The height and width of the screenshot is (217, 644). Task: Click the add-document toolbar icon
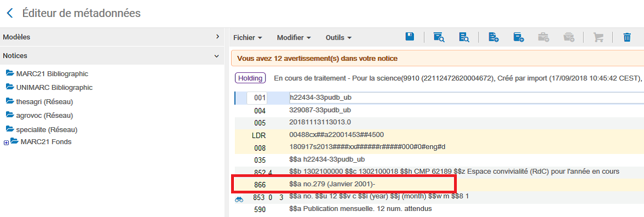(x=493, y=37)
